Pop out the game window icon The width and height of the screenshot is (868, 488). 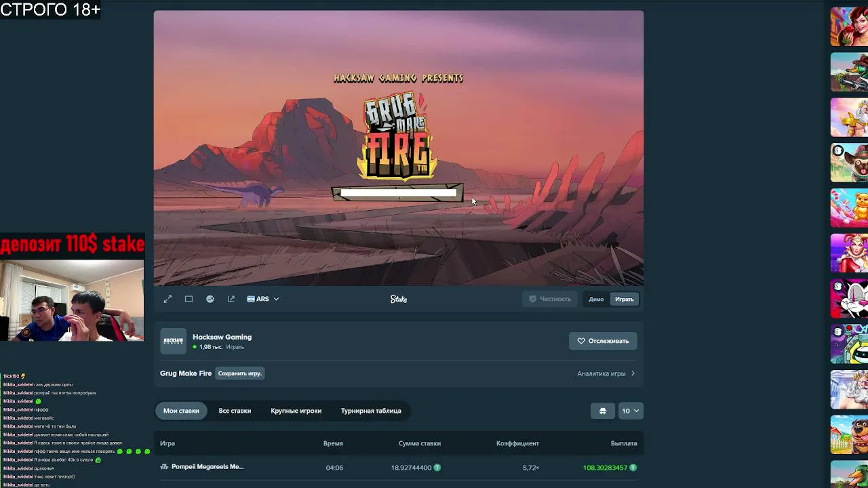point(231,299)
